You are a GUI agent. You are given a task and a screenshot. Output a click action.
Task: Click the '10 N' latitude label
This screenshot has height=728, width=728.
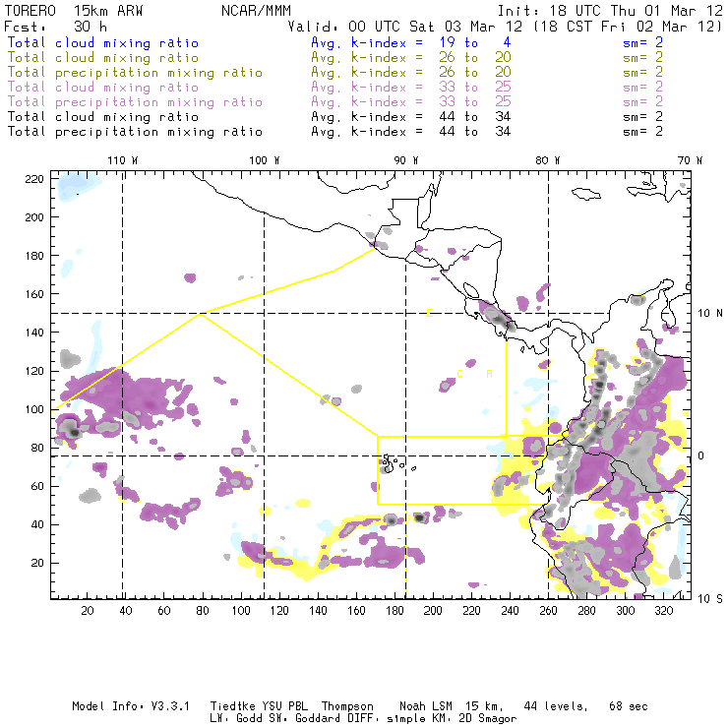click(x=710, y=314)
